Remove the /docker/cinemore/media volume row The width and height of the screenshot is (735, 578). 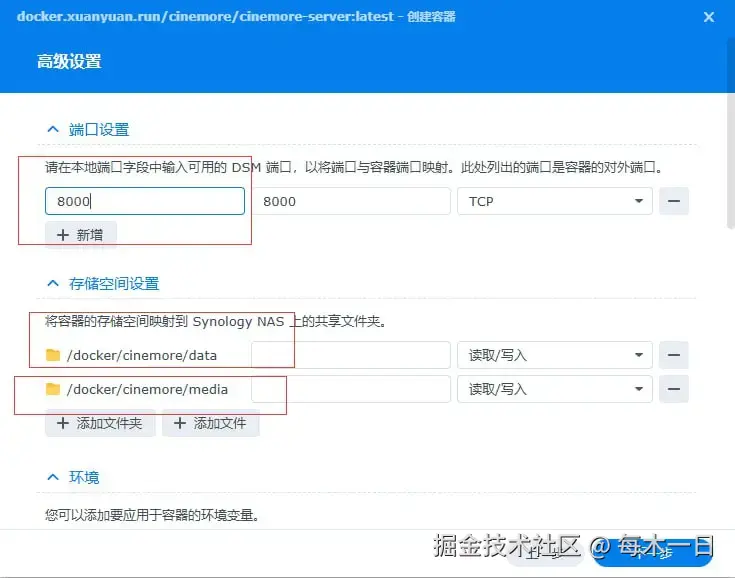point(674,389)
